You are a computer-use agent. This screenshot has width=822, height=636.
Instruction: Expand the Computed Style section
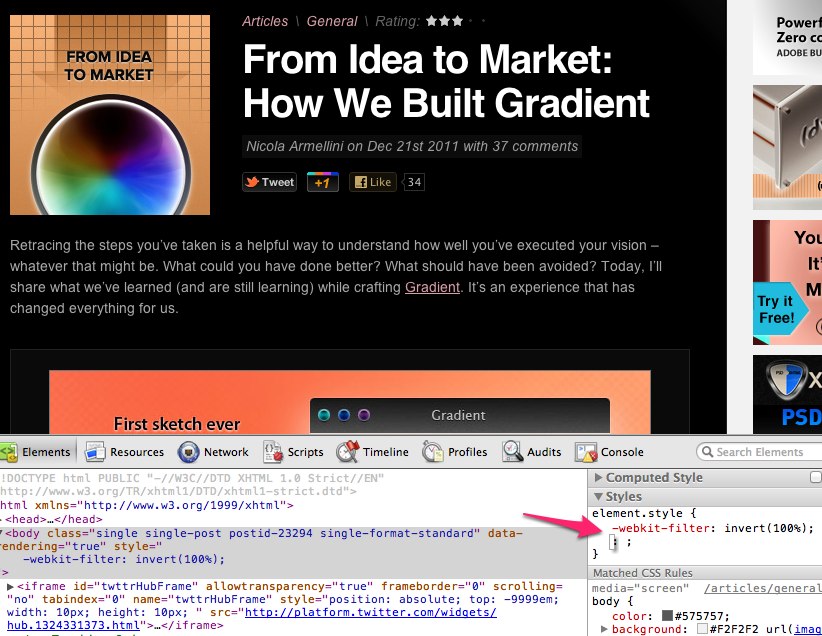tap(598, 478)
